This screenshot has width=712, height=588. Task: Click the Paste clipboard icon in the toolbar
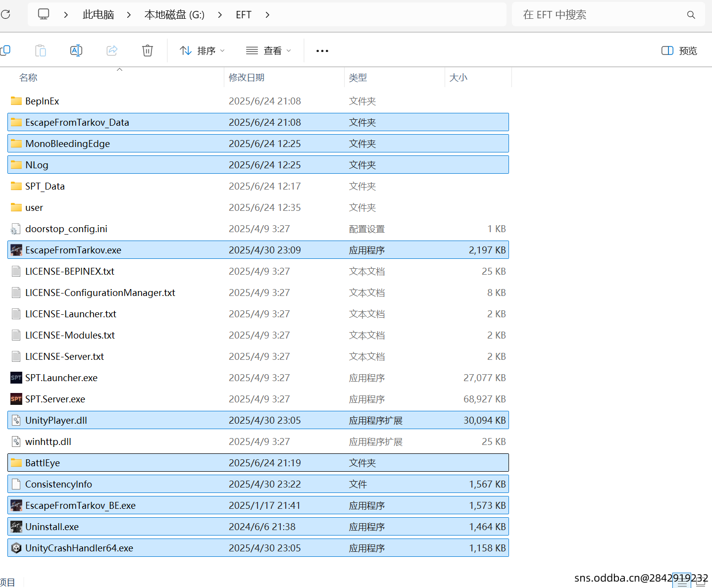pyautogui.click(x=41, y=50)
